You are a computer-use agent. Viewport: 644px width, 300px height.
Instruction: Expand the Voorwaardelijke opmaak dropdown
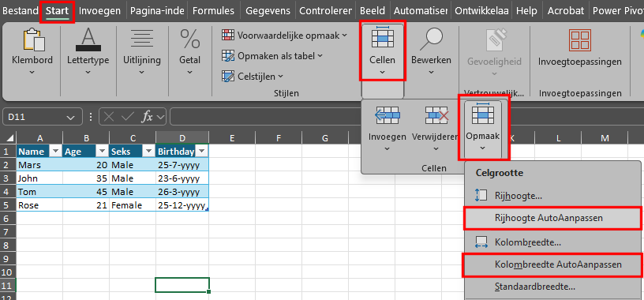tap(344, 36)
